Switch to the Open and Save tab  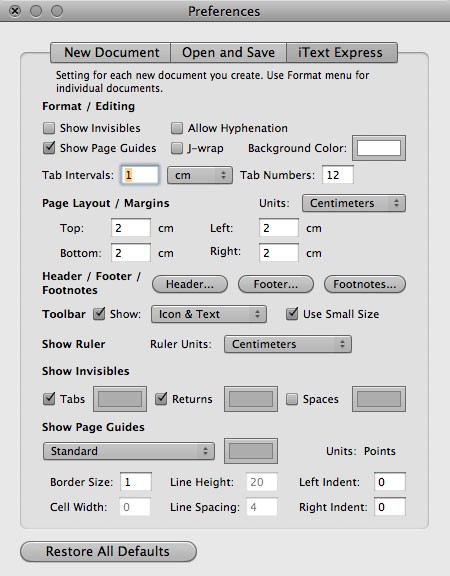tap(228, 53)
